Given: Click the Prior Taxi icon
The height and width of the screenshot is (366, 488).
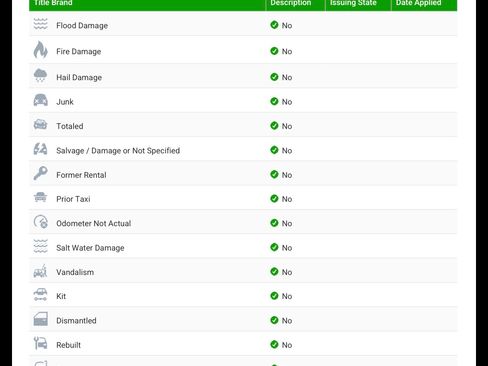Looking at the screenshot, I should pos(40,197).
